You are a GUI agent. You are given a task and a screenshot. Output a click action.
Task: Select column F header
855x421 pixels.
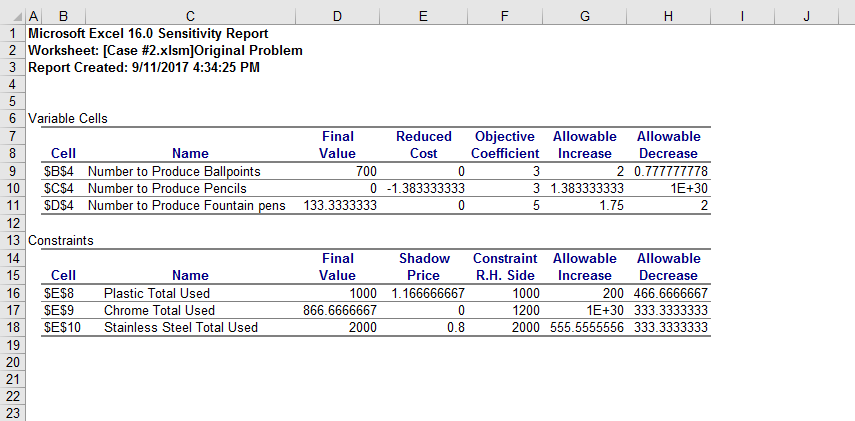pyautogui.click(x=504, y=17)
